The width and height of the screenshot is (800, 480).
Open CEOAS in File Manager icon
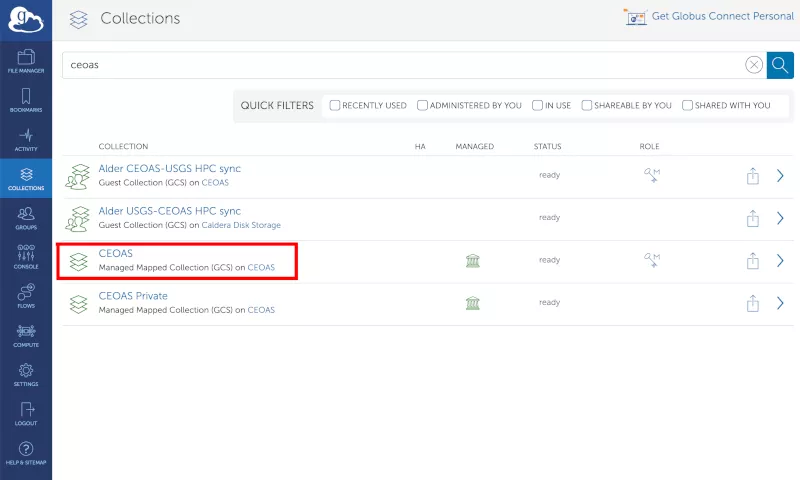tap(753, 261)
